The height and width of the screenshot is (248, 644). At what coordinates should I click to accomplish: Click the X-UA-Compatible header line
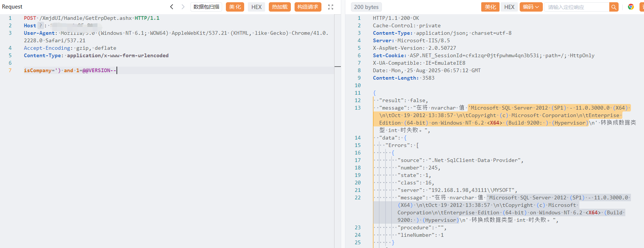[x=419, y=63]
